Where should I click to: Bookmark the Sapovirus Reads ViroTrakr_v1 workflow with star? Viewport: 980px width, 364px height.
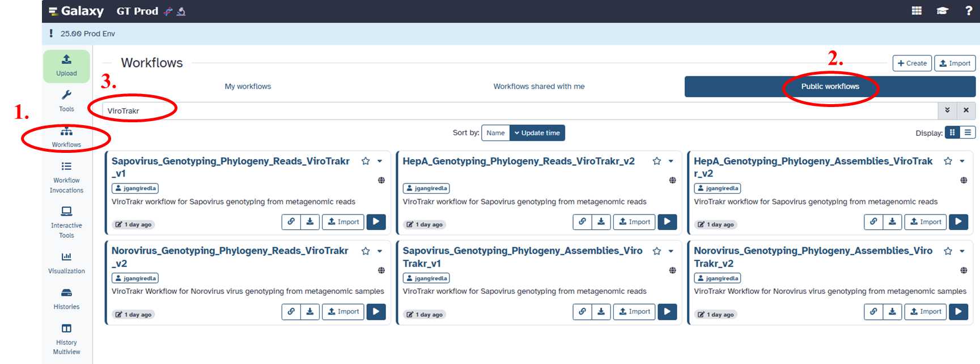(x=366, y=161)
